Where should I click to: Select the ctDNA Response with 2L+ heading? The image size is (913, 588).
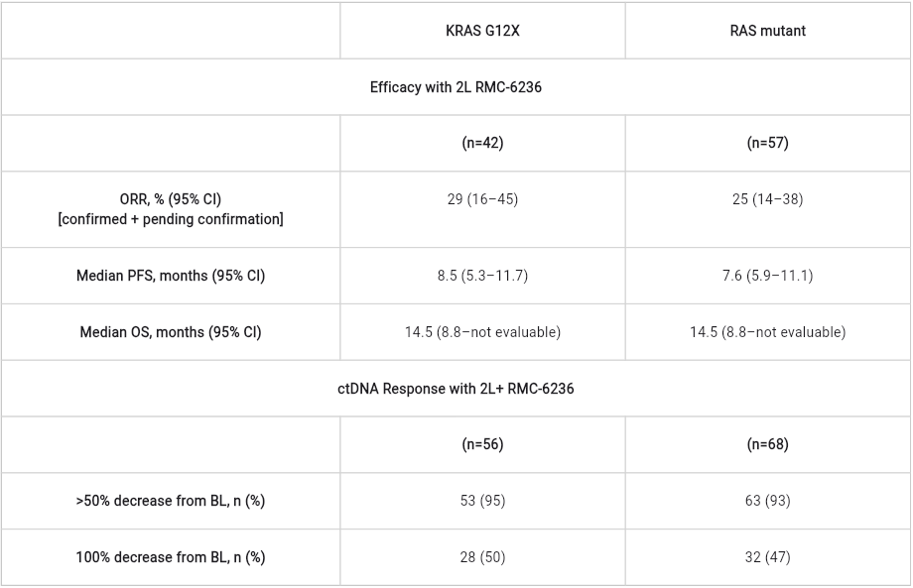(456, 389)
